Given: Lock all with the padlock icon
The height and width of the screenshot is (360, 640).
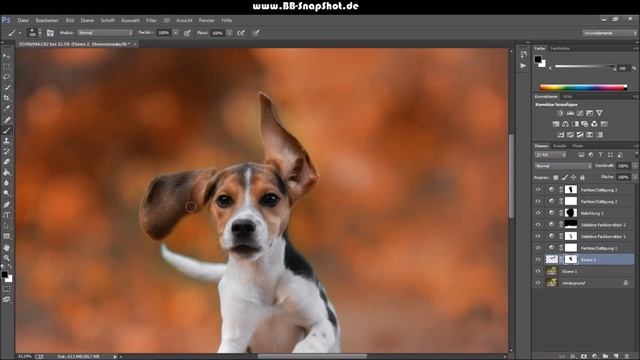Looking at the screenshot, I should (x=582, y=178).
